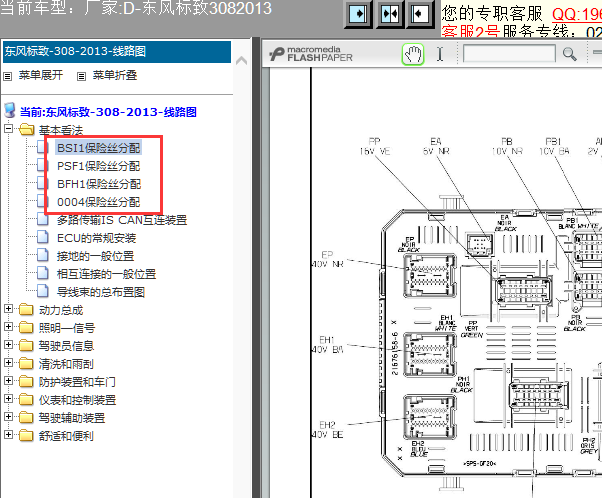Click the page icon beside ECU的常规安装

pos(43,237)
